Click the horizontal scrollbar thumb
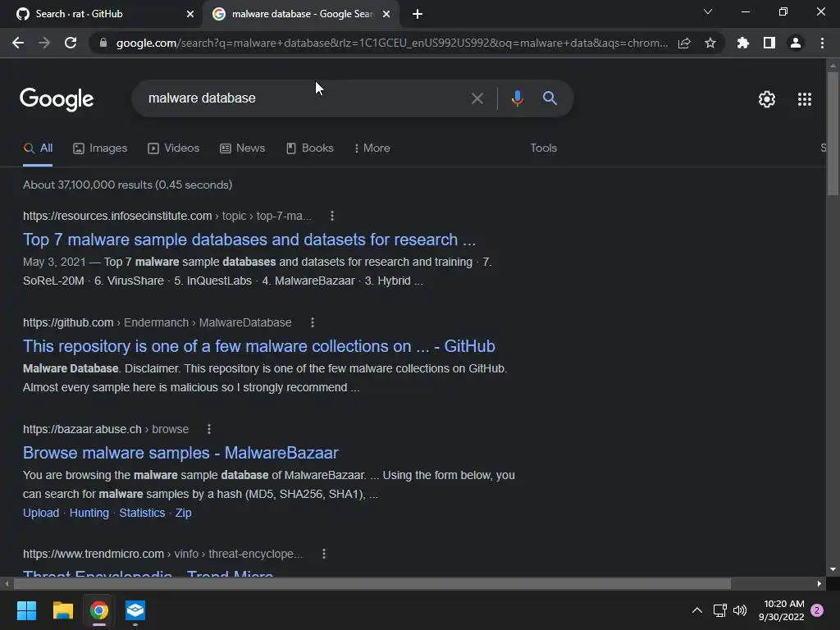Viewport: 840px width, 630px height. click(x=372, y=583)
